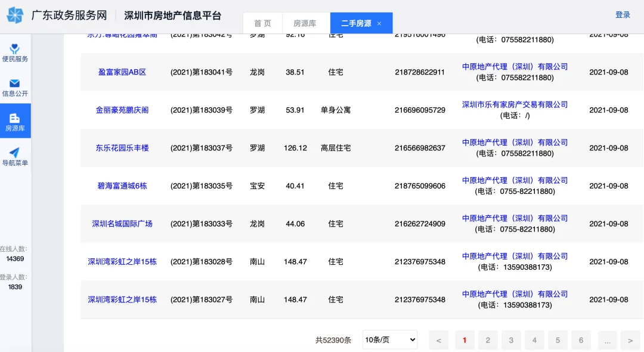Click 中原地产 agency link in 碧海富通城6栋 row
The width and height of the screenshot is (644, 352).
(515, 180)
